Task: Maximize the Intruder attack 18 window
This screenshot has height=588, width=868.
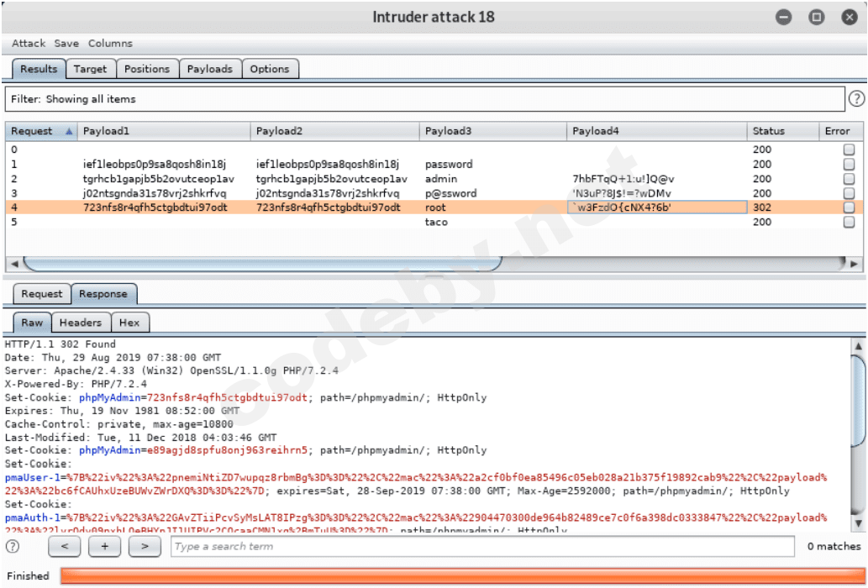Action: [816, 17]
